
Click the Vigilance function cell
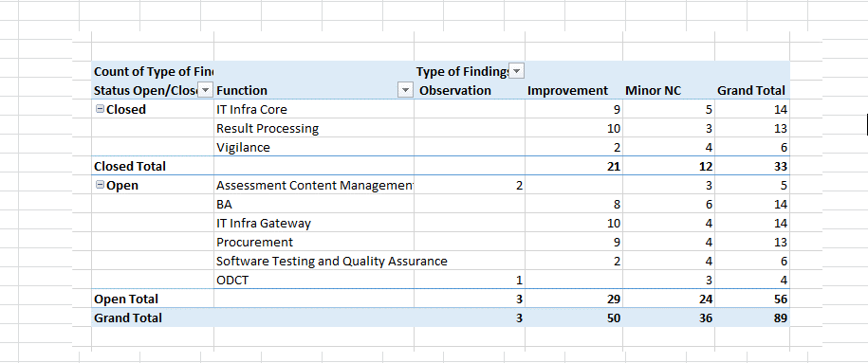point(314,147)
